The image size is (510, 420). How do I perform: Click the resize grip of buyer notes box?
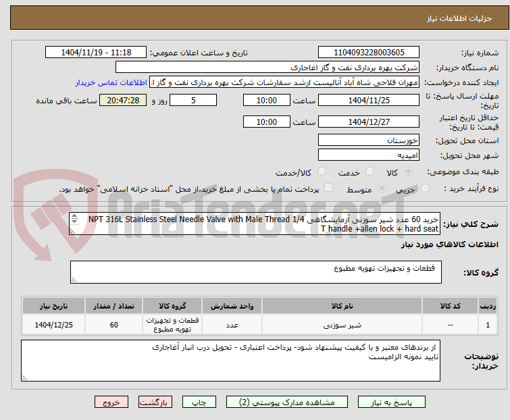(25, 377)
